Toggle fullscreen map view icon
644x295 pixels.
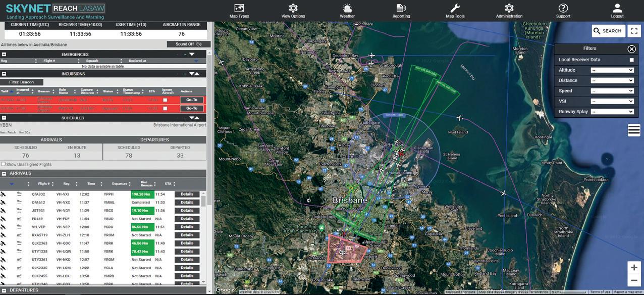pos(634,31)
